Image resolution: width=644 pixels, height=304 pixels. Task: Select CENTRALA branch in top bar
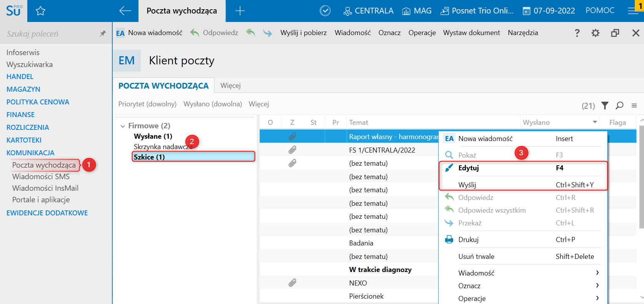369,11
